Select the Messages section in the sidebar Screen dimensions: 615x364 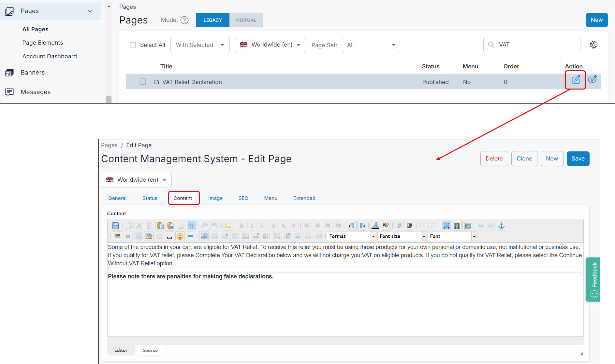(35, 92)
